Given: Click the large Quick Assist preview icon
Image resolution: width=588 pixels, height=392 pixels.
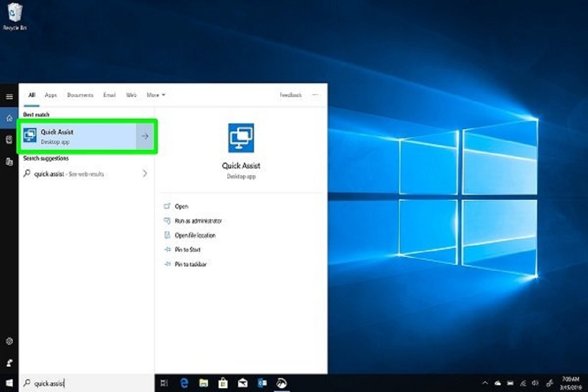Looking at the screenshot, I should pyautogui.click(x=241, y=138).
